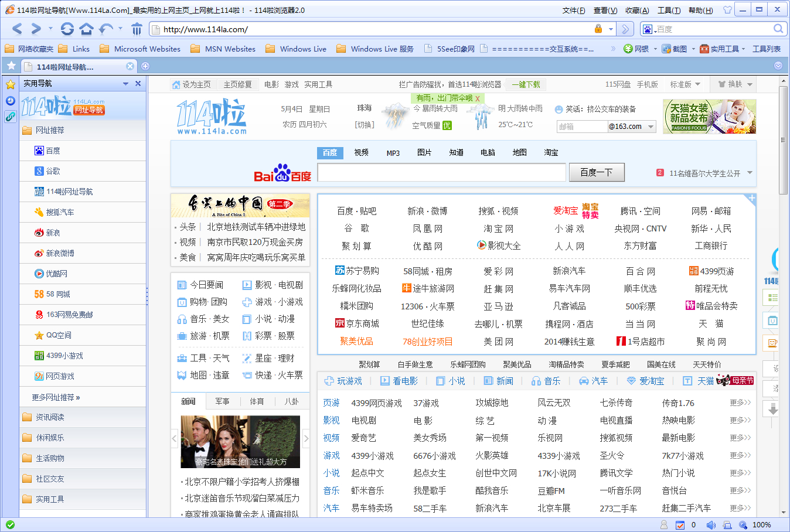The width and height of the screenshot is (790, 532).
Task: Click the home page icon in the toolbar
Action: click(87, 28)
